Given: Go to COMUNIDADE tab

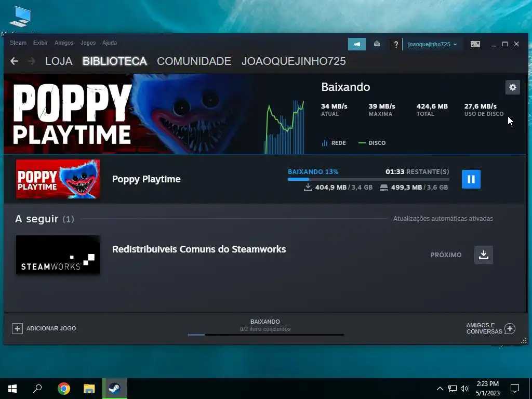Looking at the screenshot, I should (194, 61).
